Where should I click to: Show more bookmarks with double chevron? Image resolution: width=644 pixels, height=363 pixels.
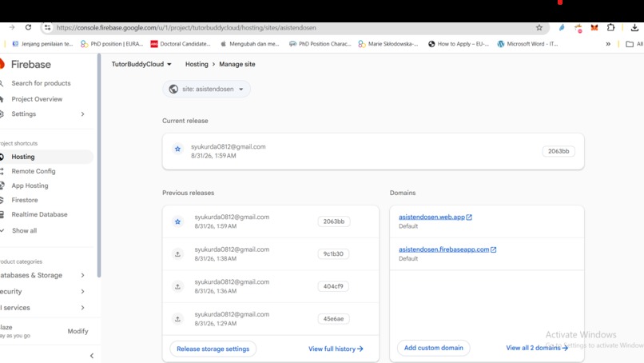point(608,44)
